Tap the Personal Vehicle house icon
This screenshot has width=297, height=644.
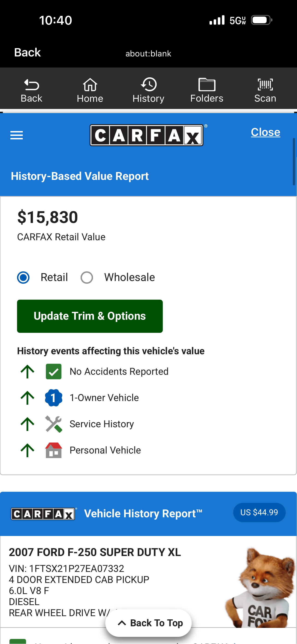pyautogui.click(x=53, y=450)
